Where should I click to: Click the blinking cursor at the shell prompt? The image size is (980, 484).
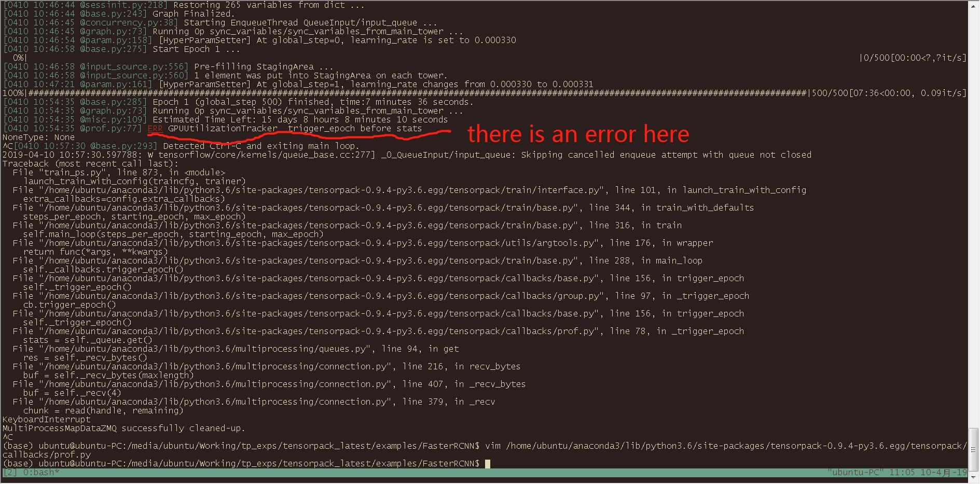(x=487, y=463)
